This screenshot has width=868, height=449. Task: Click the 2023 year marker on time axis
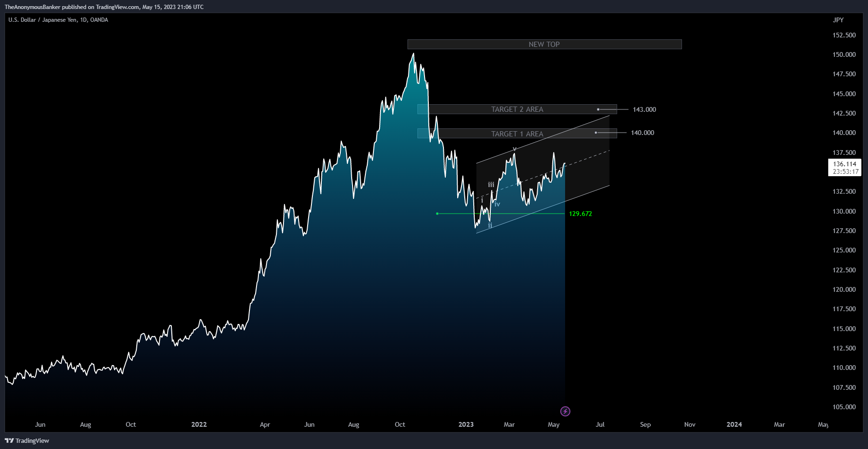466,424
